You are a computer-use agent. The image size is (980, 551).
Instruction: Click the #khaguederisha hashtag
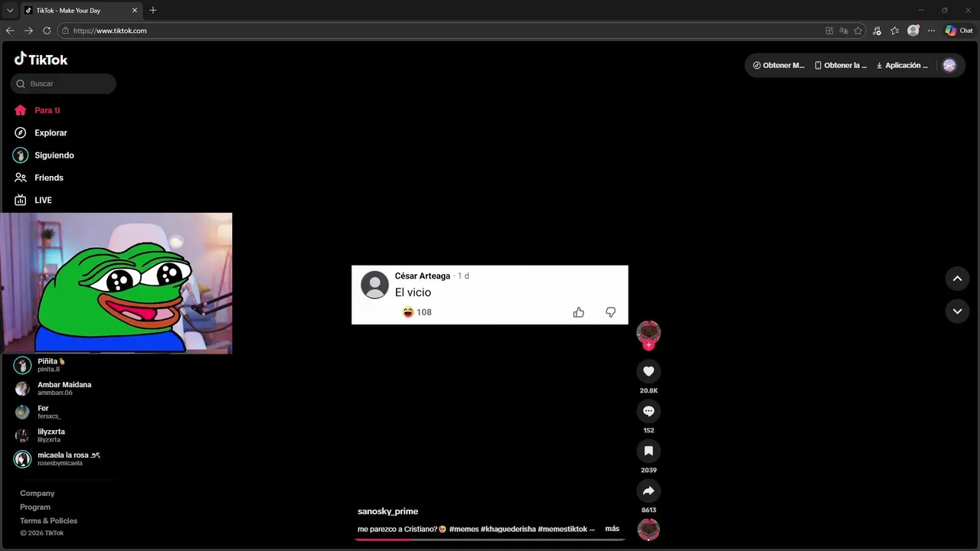coord(508,529)
